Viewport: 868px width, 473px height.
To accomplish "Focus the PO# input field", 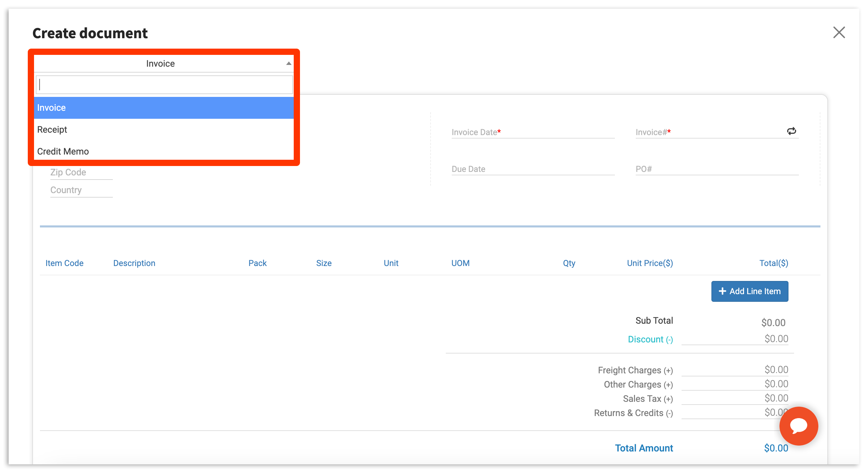I will click(x=717, y=169).
